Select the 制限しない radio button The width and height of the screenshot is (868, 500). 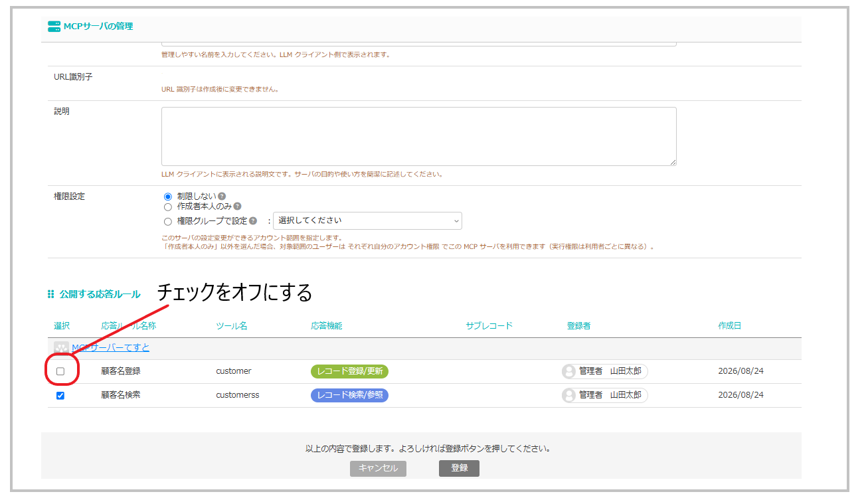(168, 197)
